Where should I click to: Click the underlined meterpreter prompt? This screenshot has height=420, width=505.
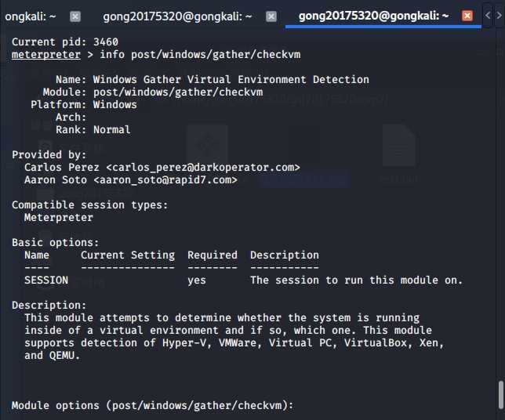click(46, 54)
